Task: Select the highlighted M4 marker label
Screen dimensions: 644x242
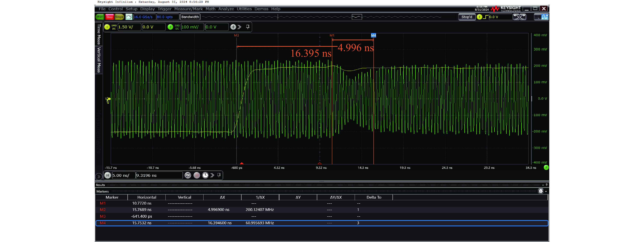Action: click(x=373, y=35)
